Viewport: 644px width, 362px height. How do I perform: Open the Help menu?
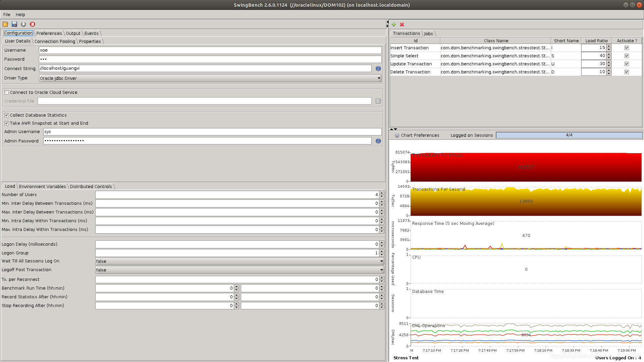tap(20, 15)
